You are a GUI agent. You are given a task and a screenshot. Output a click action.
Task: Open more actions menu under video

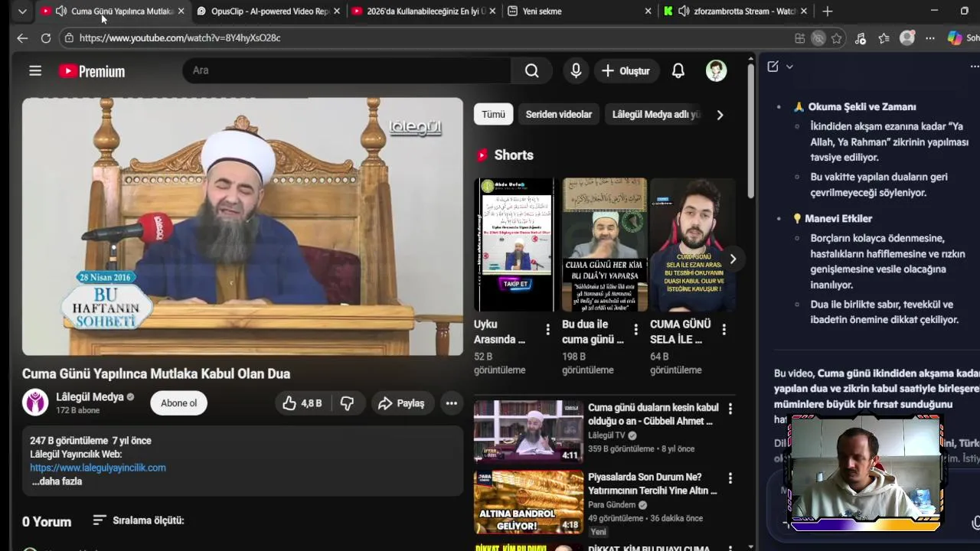tap(452, 403)
